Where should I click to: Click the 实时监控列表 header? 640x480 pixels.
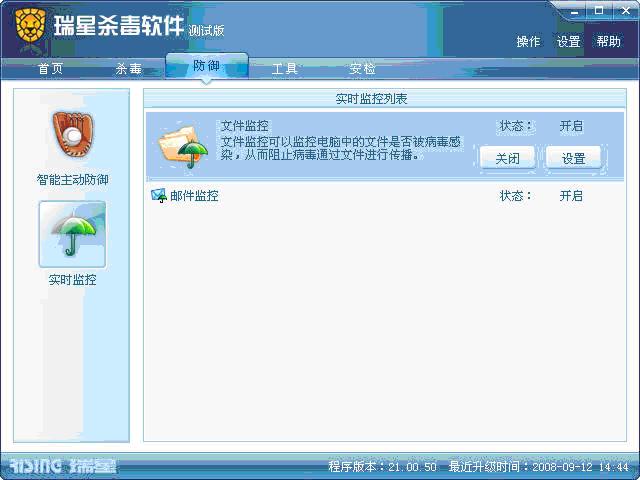pos(371,99)
